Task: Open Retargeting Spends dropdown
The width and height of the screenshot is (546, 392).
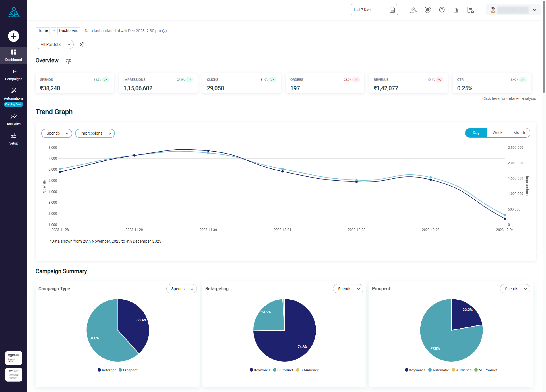Action: (348, 289)
